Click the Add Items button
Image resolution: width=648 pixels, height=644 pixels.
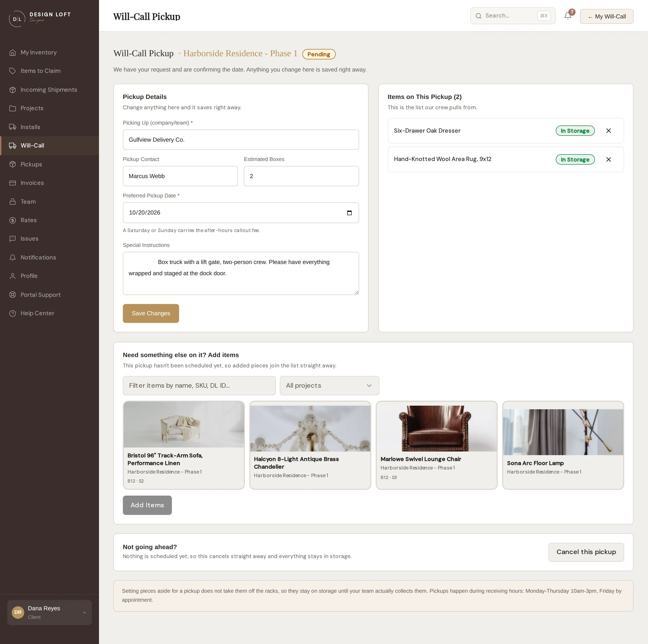[x=147, y=505]
